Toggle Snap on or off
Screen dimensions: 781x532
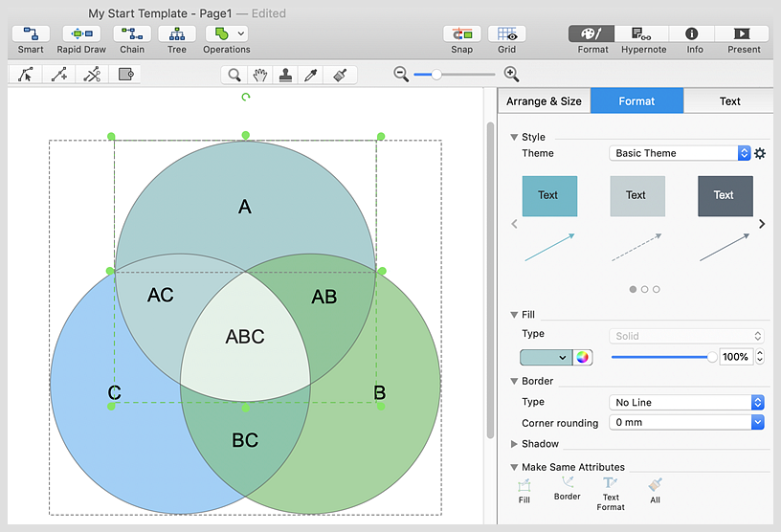(462, 34)
